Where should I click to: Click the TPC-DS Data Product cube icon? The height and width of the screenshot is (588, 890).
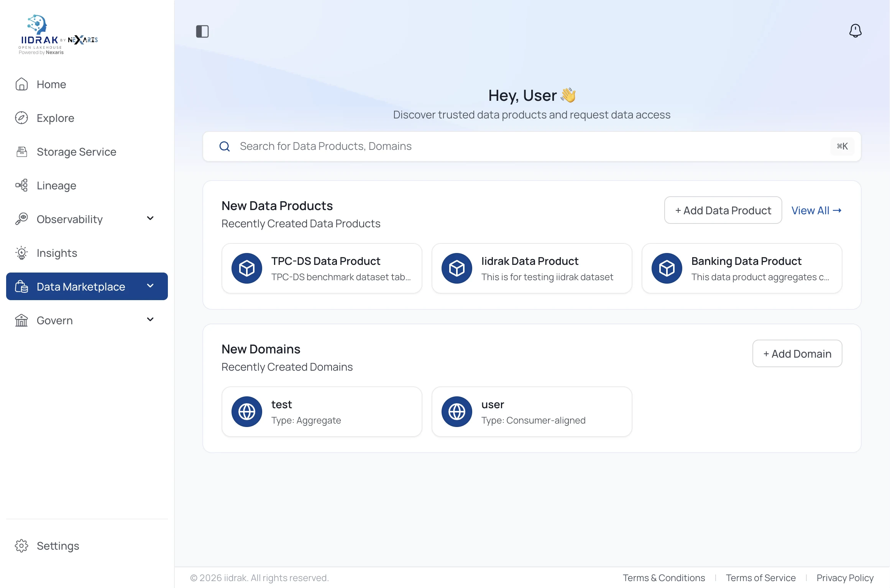247,268
